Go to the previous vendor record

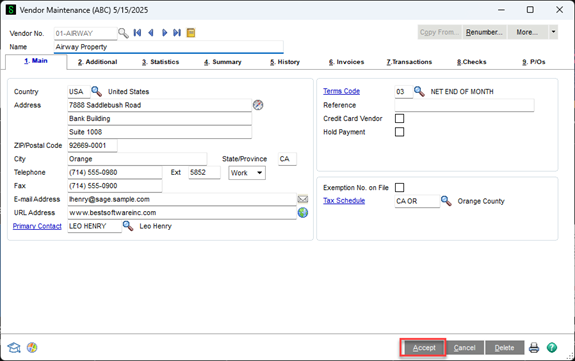click(151, 33)
